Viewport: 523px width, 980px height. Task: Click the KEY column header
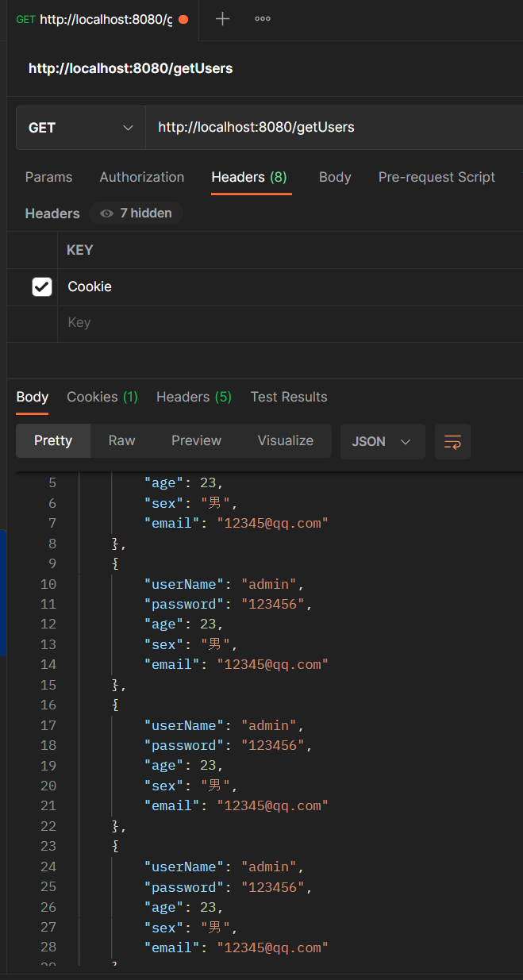click(80, 250)
